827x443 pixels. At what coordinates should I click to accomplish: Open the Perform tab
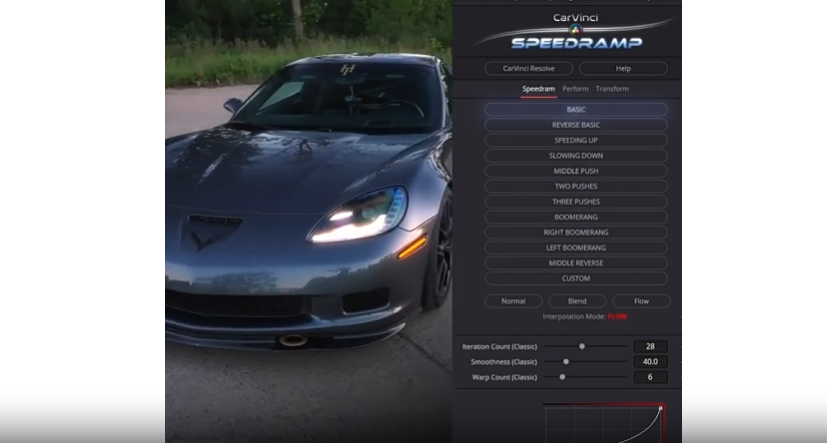tap(575, 89)
